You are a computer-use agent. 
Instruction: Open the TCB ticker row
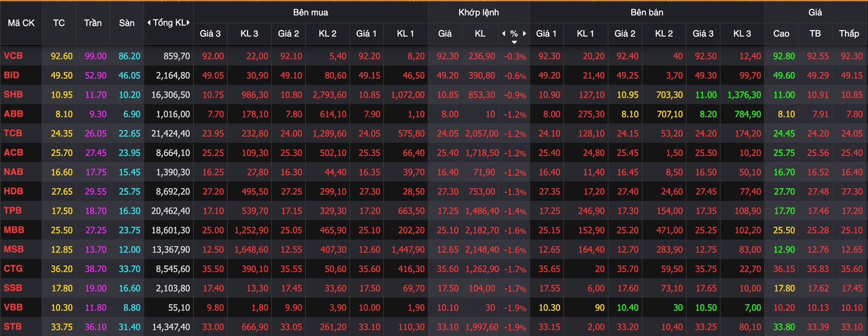click(x=14, y=134)
